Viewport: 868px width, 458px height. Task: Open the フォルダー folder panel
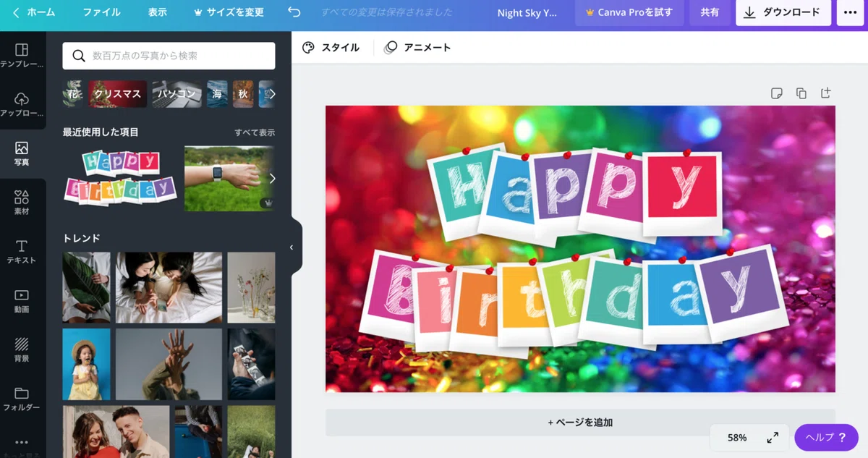pyautogui.click(x=22, y=399)
